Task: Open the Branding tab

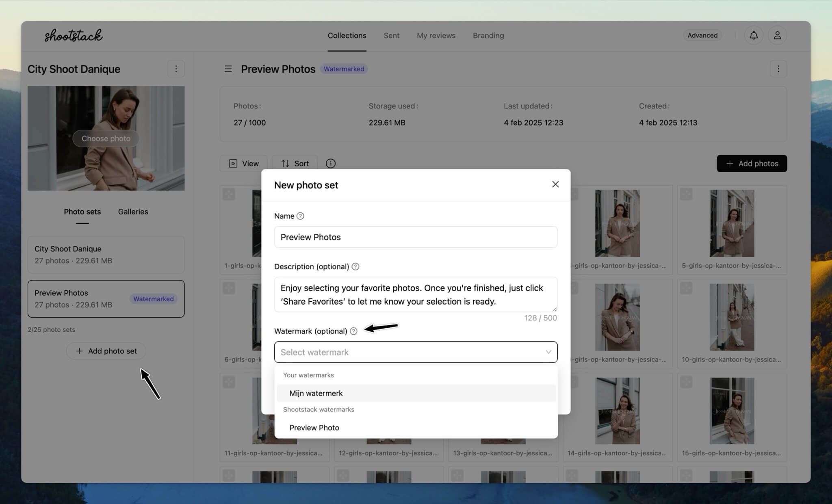Action: click(x=488, y=35)
